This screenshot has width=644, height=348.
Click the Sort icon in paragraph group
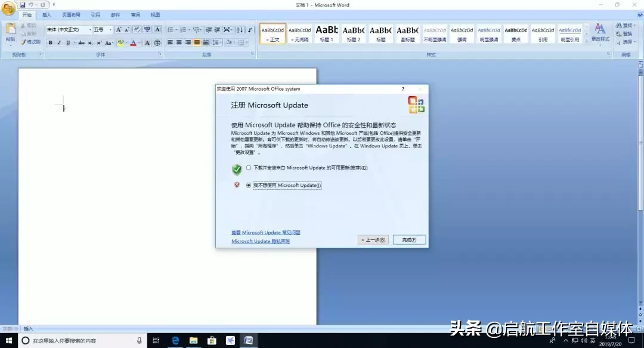tap(240, 30)
